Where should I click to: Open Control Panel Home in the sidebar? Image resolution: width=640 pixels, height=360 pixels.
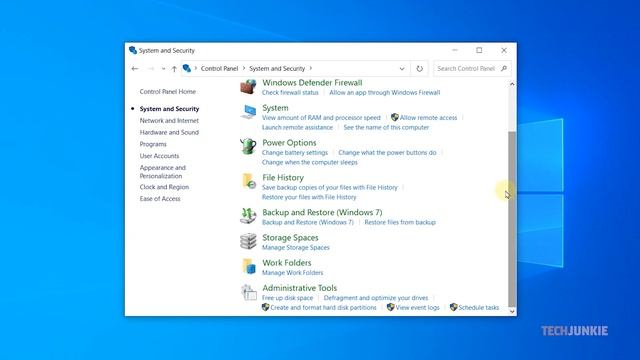click(168, 91)
